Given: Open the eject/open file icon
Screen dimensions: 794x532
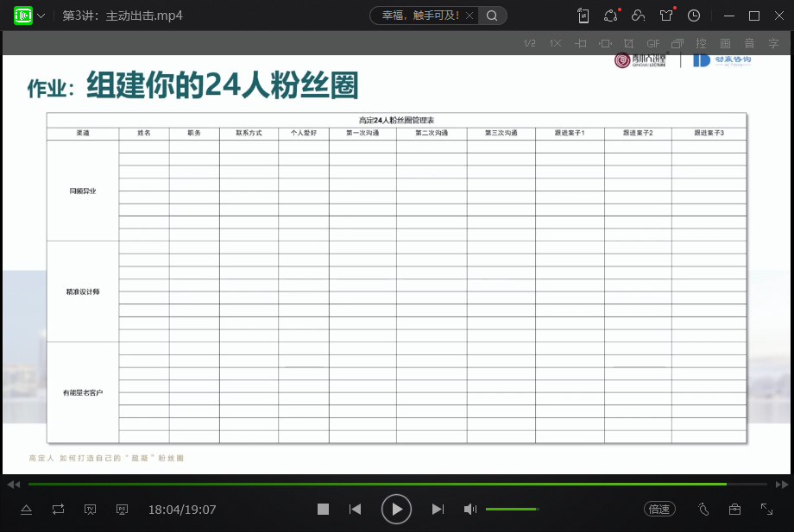Looking at the screenshot, I should pos(26,510).
